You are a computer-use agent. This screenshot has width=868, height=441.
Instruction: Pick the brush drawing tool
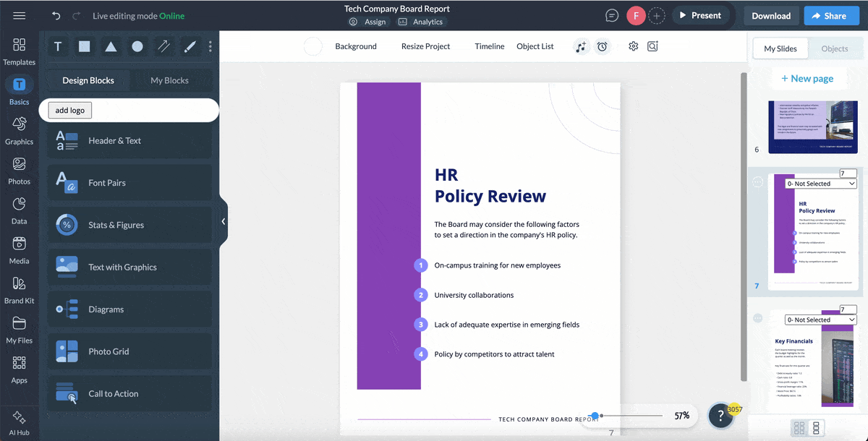pos(190,47)
